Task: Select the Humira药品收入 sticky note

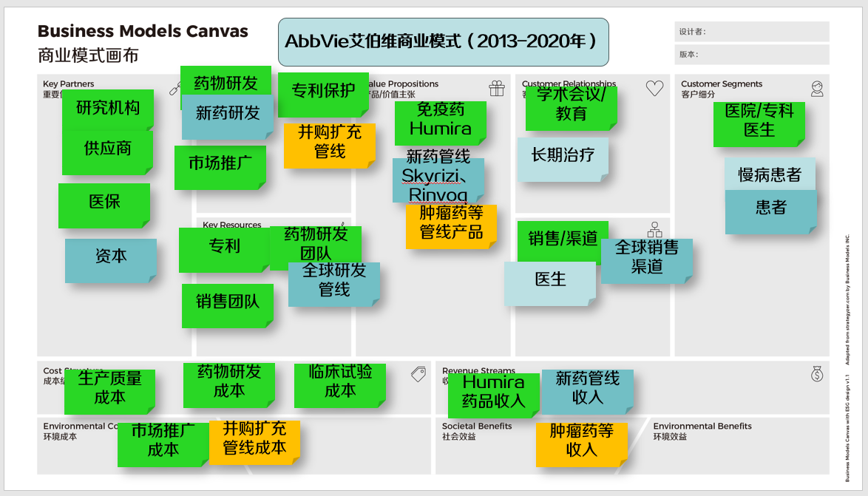Action: pos(493,395)
